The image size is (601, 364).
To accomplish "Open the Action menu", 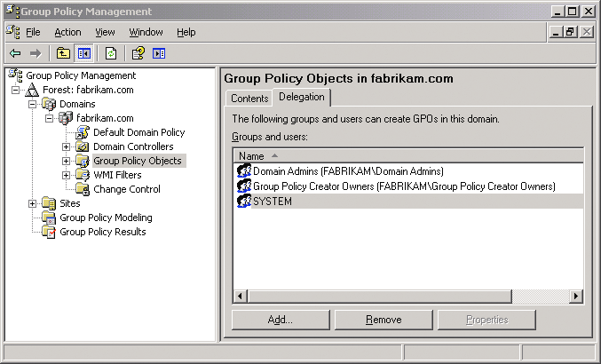I will coord(67,32).
